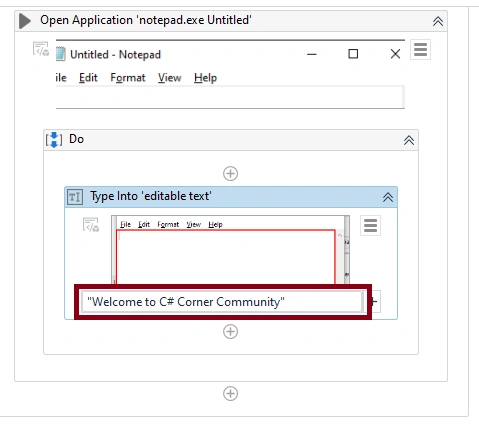Click the close X in the Notepad preview
This screenshot has width=479, height=425.
(395, 54)
